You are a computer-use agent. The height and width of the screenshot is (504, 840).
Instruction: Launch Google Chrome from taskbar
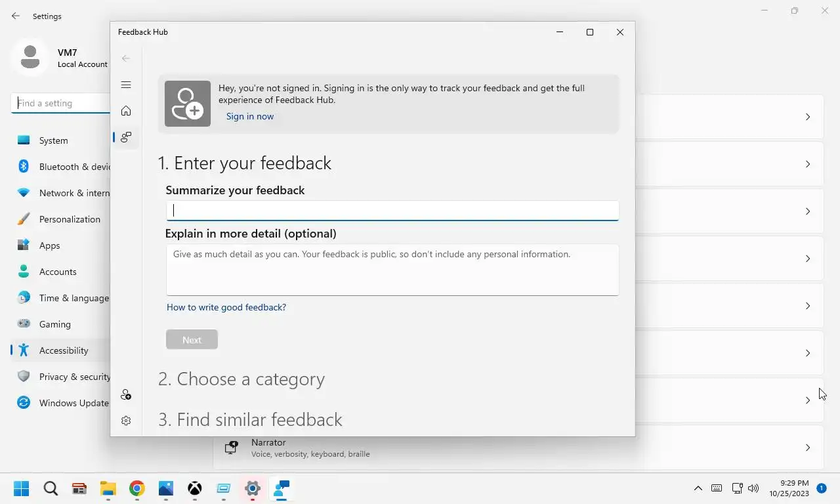point(137,488)
